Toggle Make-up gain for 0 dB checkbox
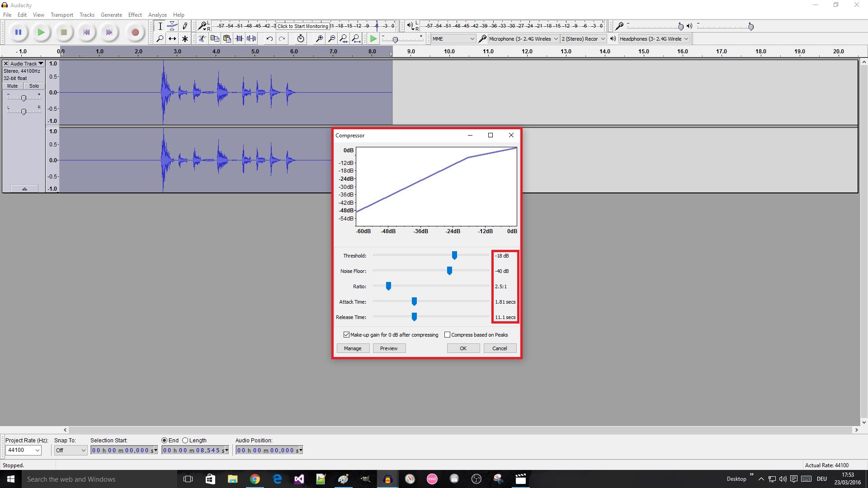The height and width of the screenshot is (488, 868). [346, 335]
